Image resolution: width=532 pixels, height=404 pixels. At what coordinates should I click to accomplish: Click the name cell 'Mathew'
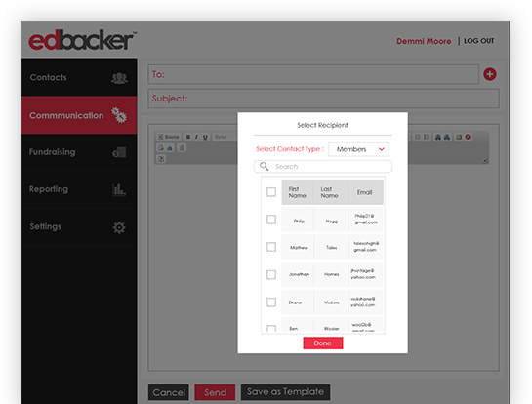click(x=299, y=247)
